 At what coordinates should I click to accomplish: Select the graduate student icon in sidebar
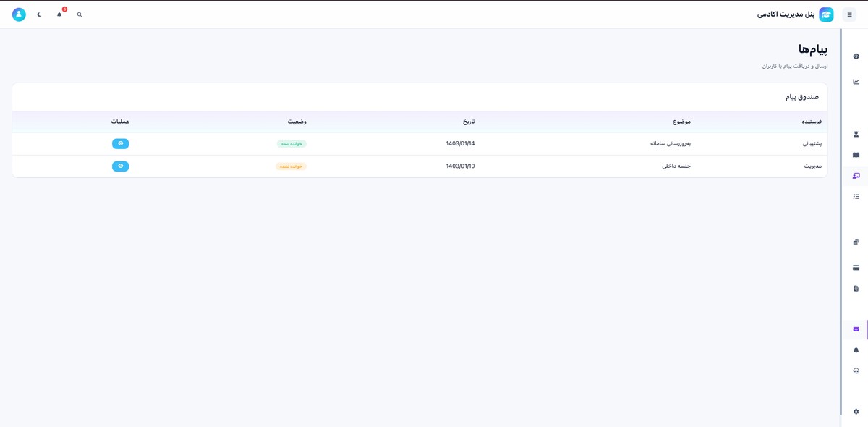(856, 135)
